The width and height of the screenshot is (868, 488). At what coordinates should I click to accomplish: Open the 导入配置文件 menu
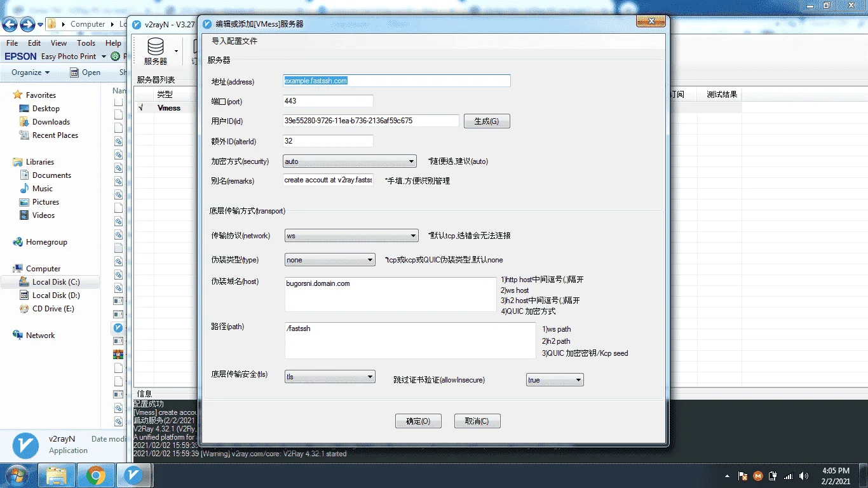[x=234, y=41]
